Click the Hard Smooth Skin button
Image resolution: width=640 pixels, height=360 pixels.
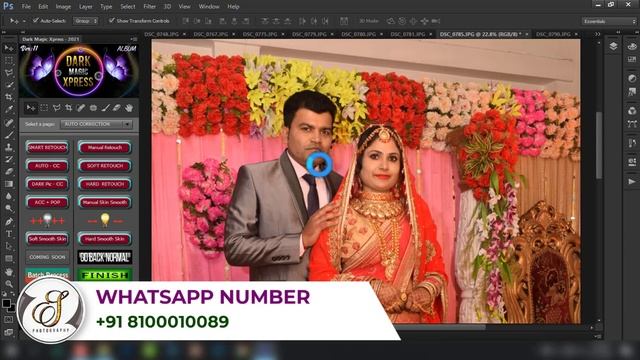coord(105,239)
